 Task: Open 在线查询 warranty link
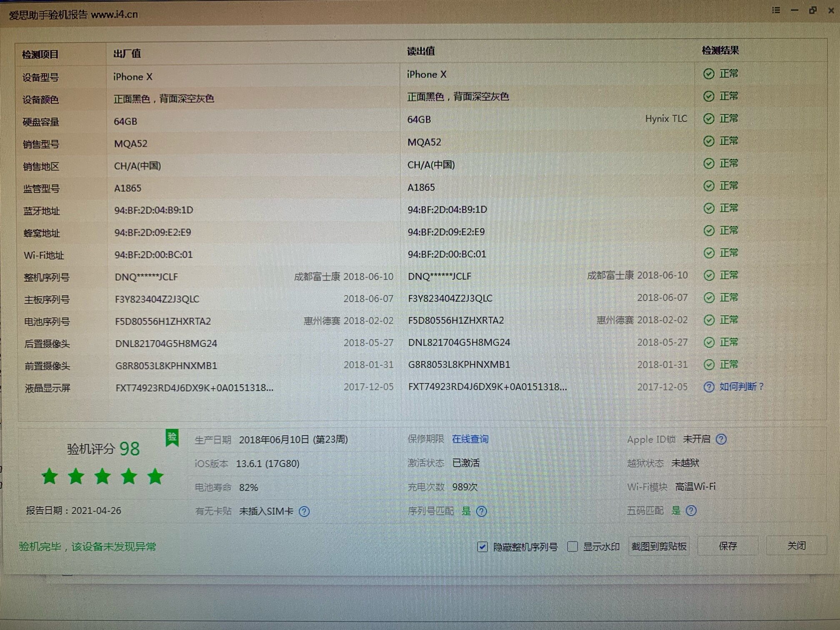point(470,439)
